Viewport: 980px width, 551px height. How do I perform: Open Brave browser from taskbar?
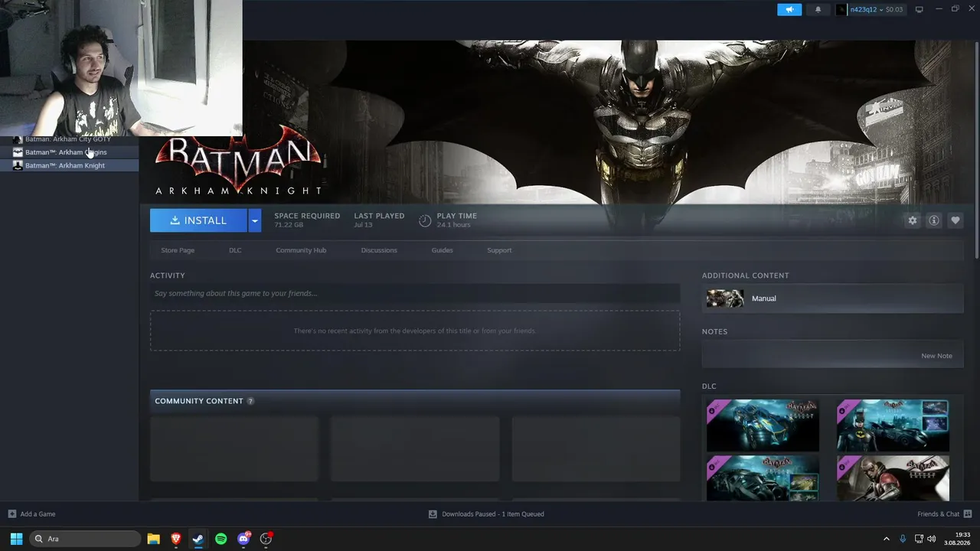(x=176, y=539)
